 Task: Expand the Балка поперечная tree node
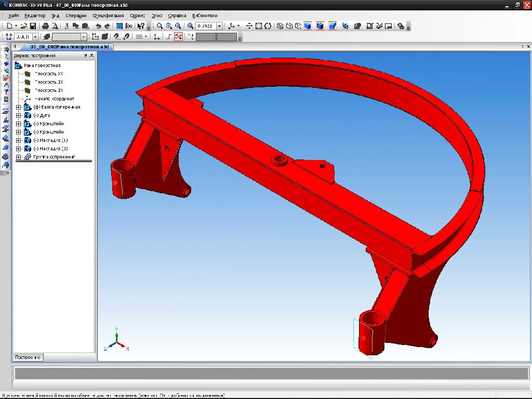point(19,107)
